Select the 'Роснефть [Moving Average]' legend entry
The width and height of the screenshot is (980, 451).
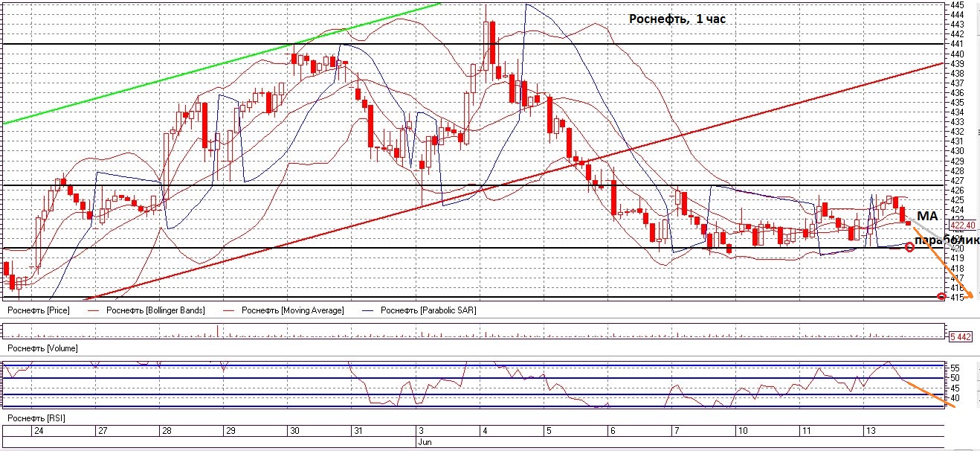(293, 310)
